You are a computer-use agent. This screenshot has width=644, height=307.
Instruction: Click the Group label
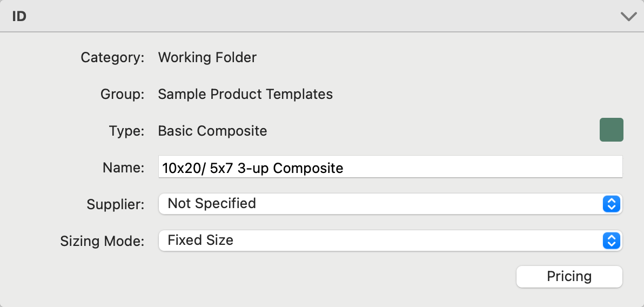tap(122, 95)
